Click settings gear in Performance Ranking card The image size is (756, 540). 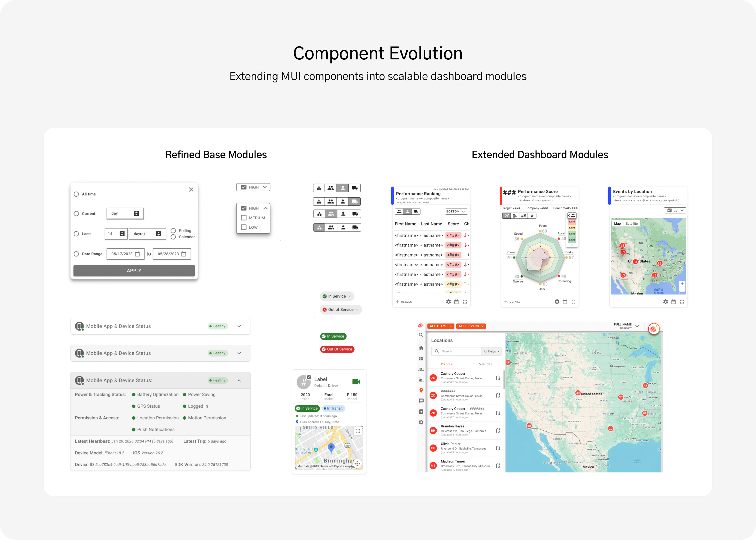(448, 302)
